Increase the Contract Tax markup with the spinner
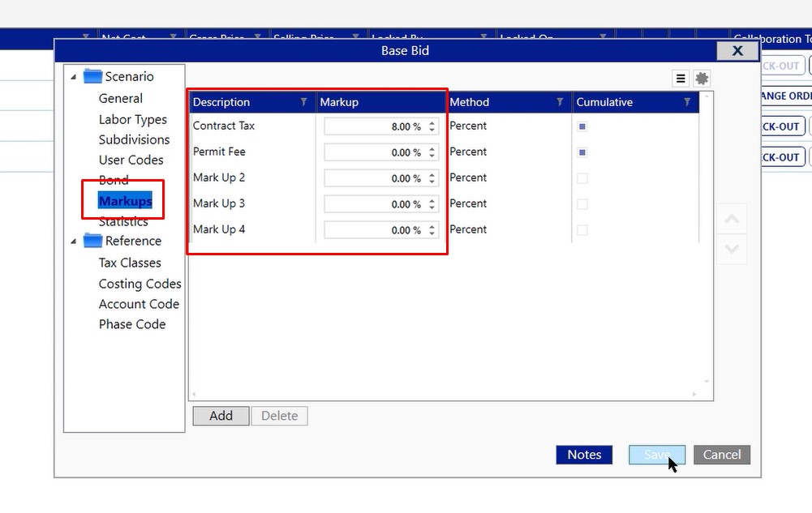The height and width of the screenshot is (513, 812). [x=432, y=123]
